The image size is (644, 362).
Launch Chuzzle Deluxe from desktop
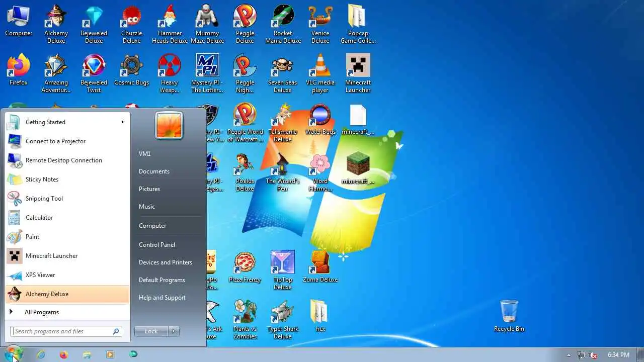coord(131,24)
